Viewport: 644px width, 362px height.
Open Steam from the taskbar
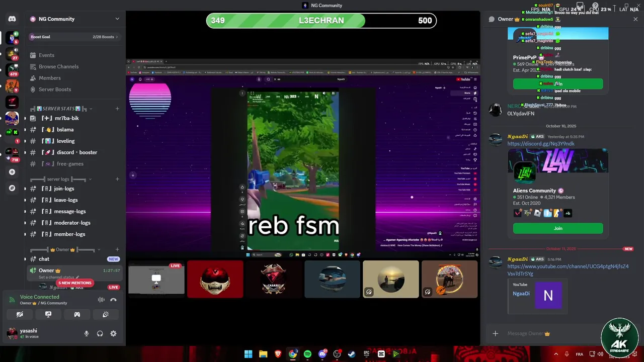352,354
